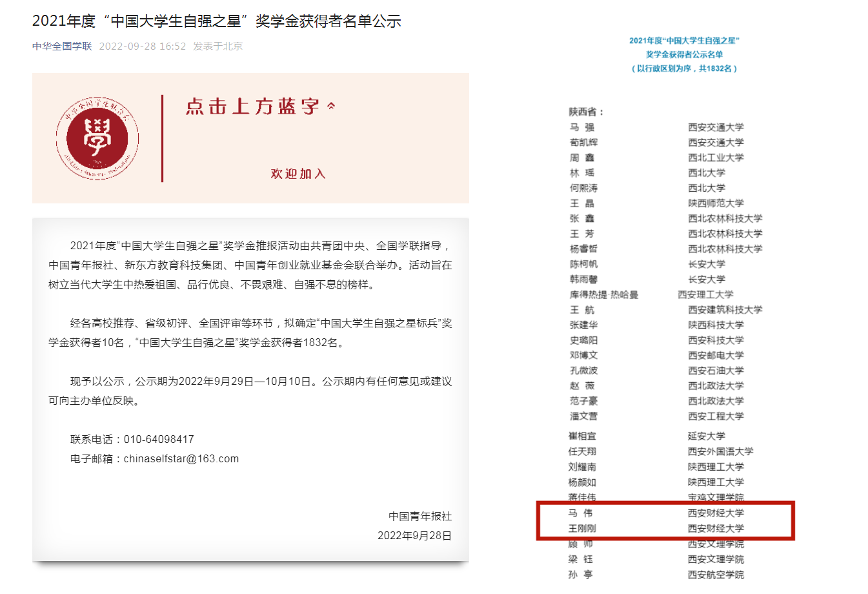The height and width of the screenshot is (594, 868).
Task: Click the name 范子豪
Action: coord(583,401)
